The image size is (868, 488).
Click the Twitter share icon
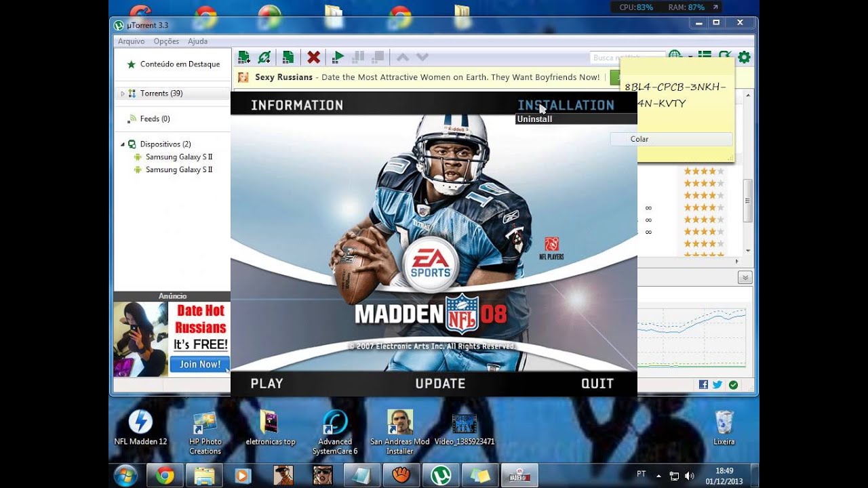[717, 384]
